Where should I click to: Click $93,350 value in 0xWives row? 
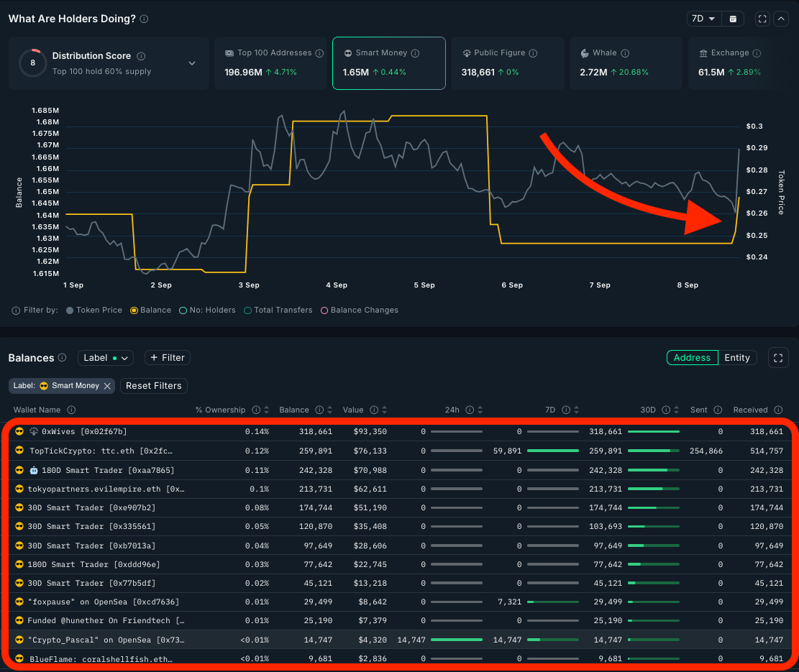tap(370, 432)
